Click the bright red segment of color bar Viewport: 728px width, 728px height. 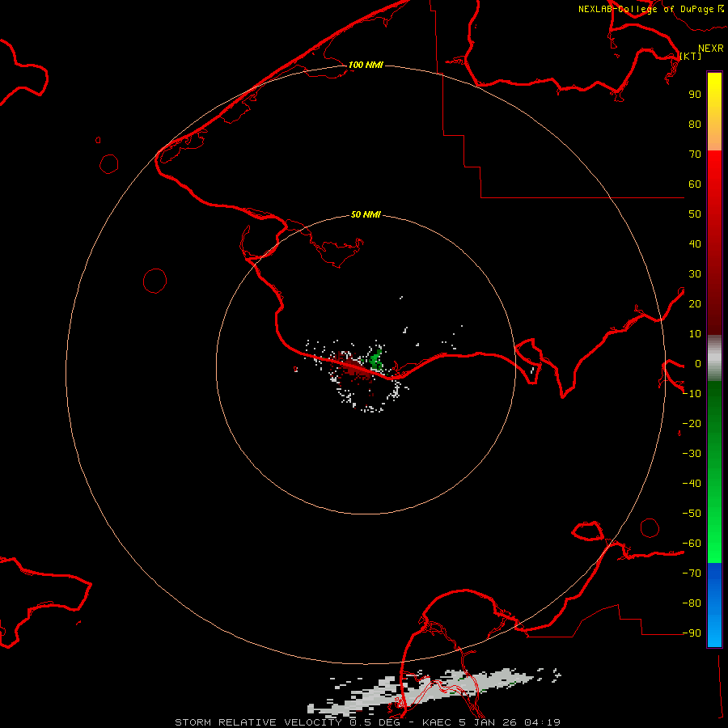pyautogui.click(x=714, y=243)
